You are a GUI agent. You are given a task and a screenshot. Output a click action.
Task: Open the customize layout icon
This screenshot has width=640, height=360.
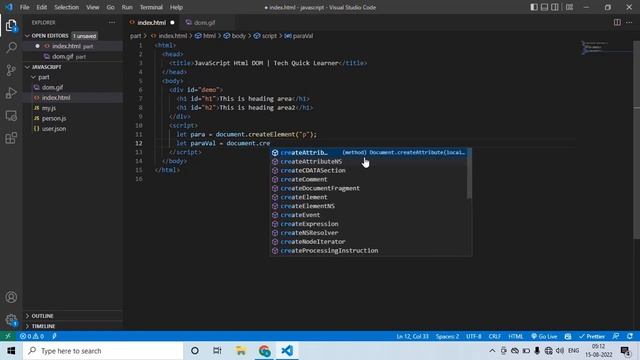(569, 7)
